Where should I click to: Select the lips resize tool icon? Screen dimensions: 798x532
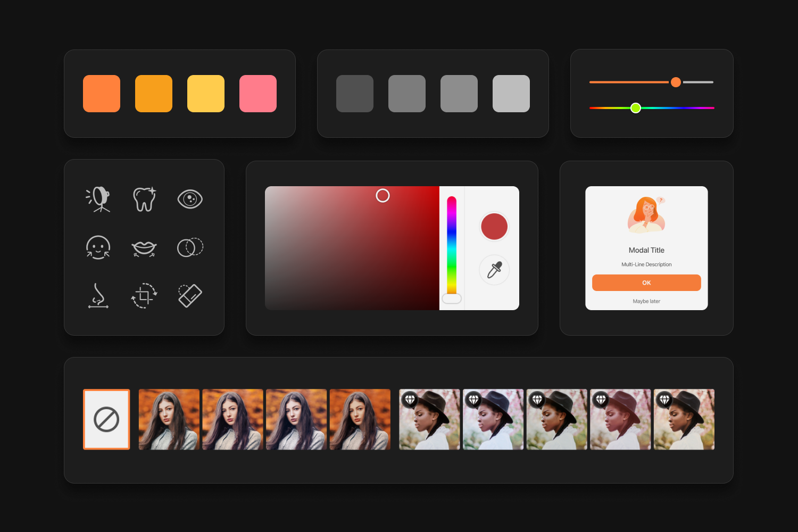pyautogui.click(x=144, y=248)
